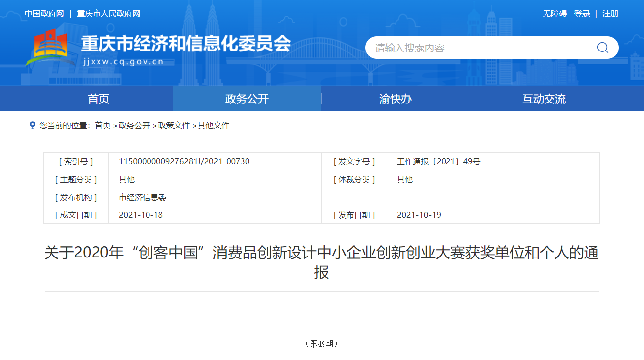This screenshot has height=360, width=644.
Task: Select 其他文件 in the breadcrumb
Action: tap(213, 126)
